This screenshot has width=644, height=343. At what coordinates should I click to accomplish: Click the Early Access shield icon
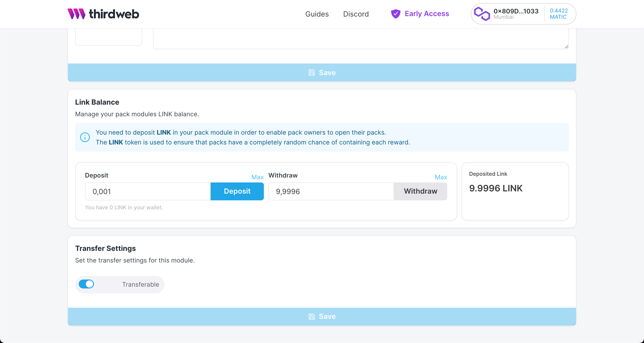[396, 14]
